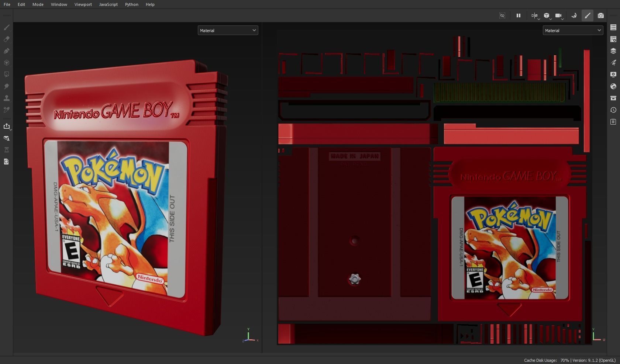Screen dimensions: 620x364
Task: Click the cube viewport display icon
Action: click(546, 15)
